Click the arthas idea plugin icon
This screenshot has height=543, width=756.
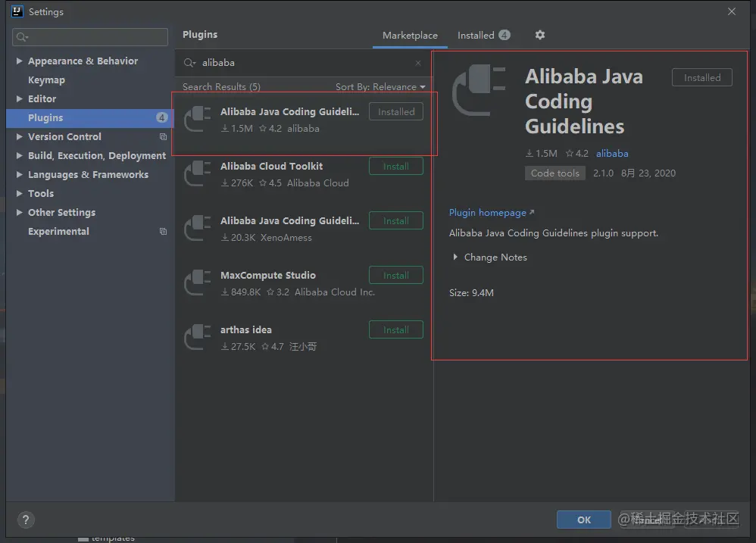point(198,337)
